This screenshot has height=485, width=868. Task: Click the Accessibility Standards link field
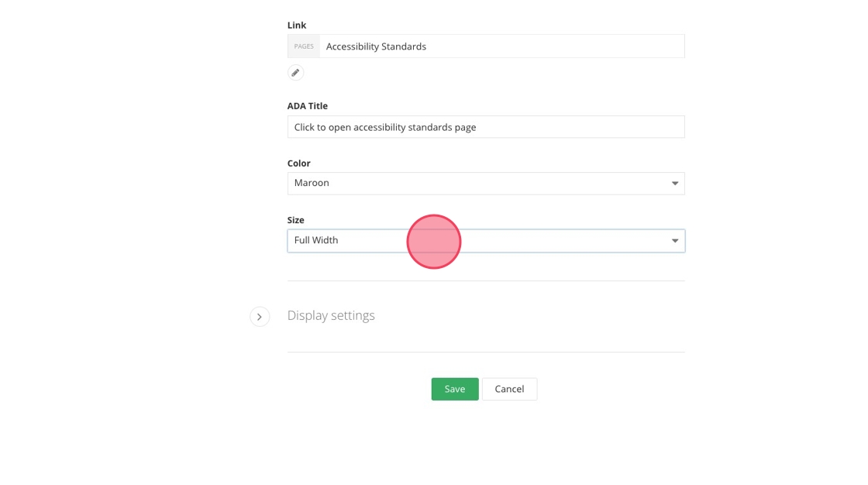[x=501, y=46]
